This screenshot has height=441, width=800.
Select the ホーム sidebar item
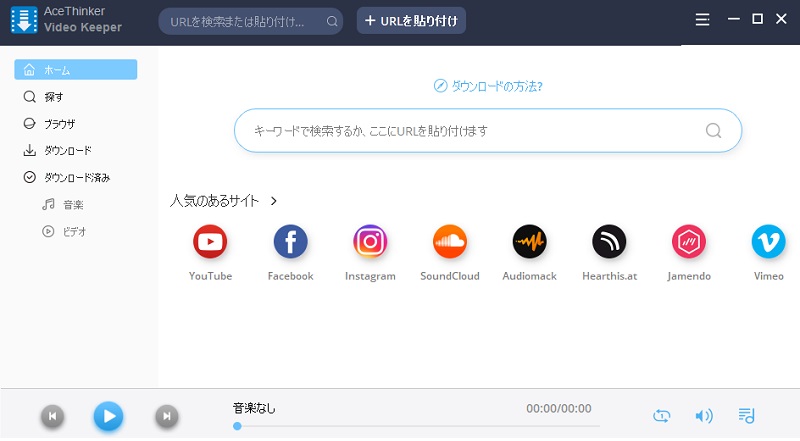[76, 69]
